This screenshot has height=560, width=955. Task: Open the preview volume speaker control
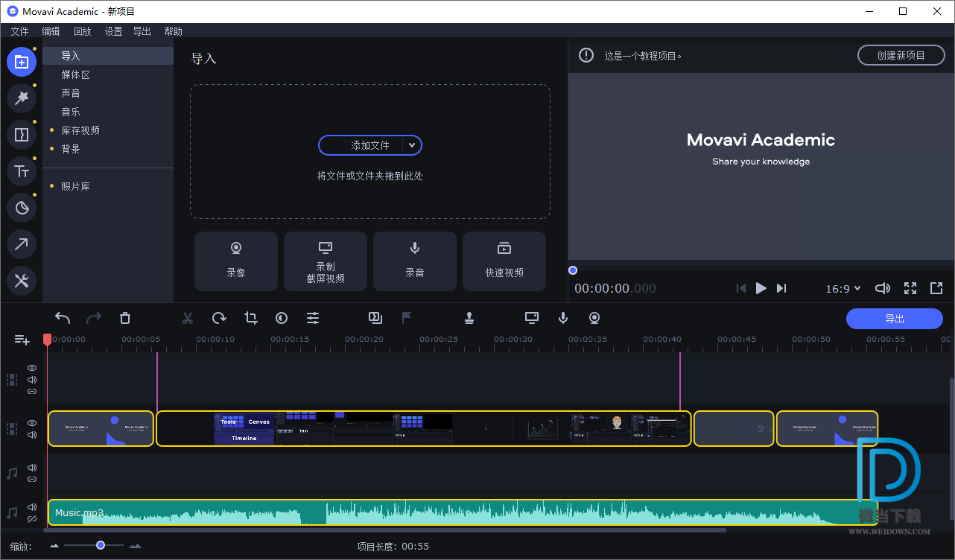[x=883, y=288]
